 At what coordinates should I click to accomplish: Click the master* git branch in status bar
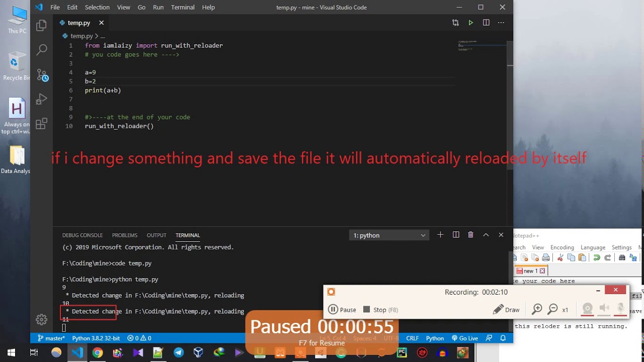pos(51,338)
